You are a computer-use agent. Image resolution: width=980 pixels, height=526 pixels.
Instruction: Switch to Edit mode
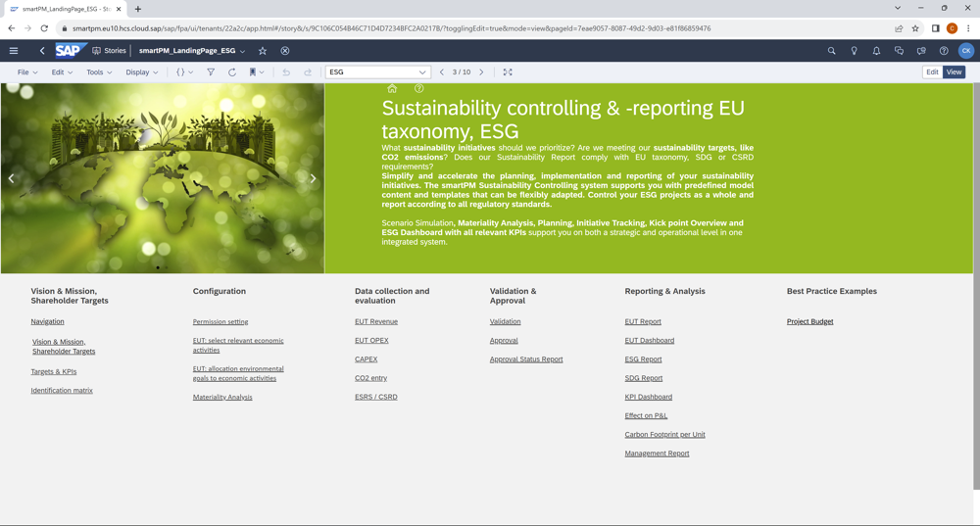(x=932, y=72)
